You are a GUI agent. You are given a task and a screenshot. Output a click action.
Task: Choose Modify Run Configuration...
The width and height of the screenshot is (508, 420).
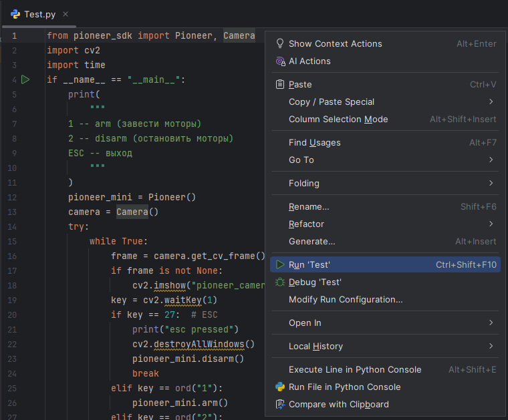click(x=346, y=299)
